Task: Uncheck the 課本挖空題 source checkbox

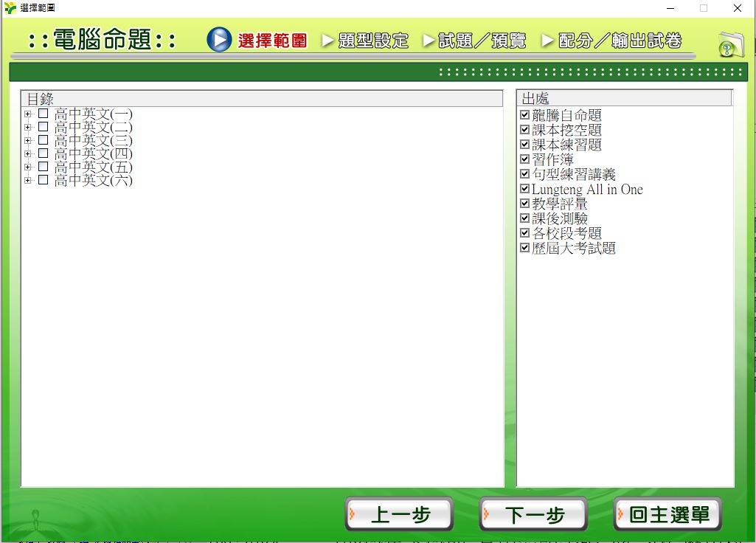Action: (x=525, y=129)
